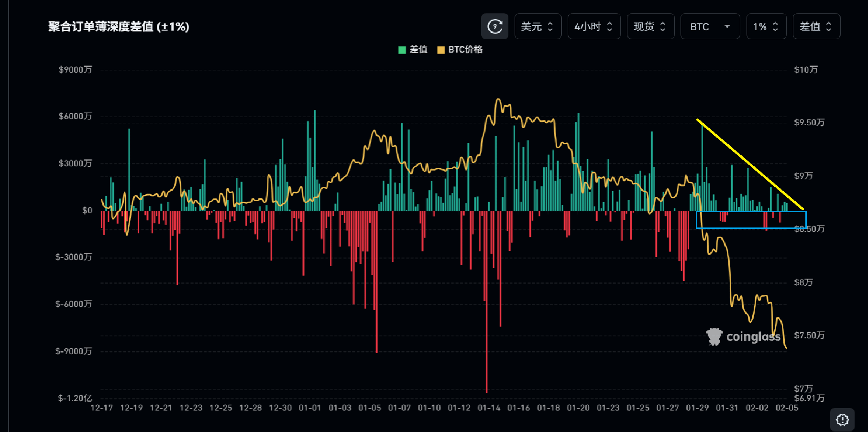
Task: Select the 12-19 date label
Action: pyautogui.click(x=132, y=408)
